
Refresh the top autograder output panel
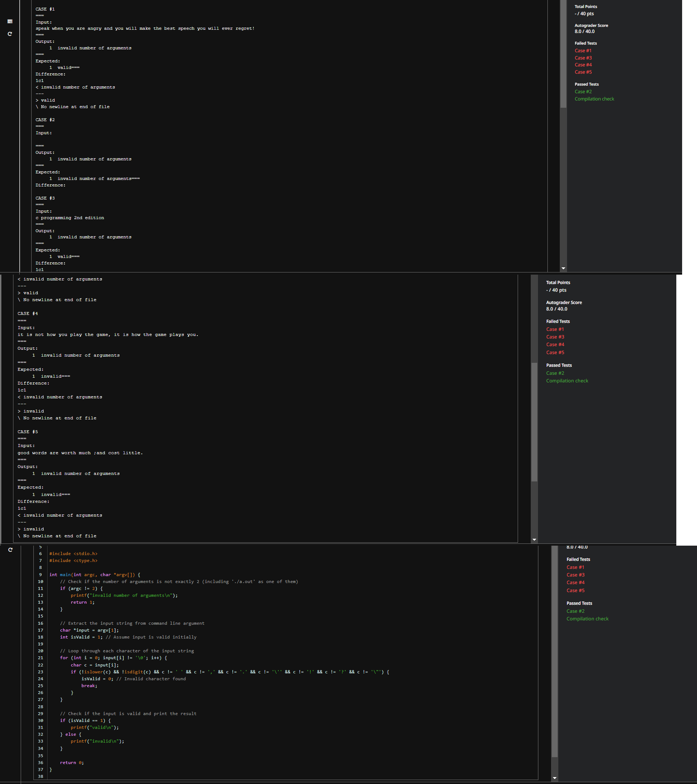coord(9,34)
